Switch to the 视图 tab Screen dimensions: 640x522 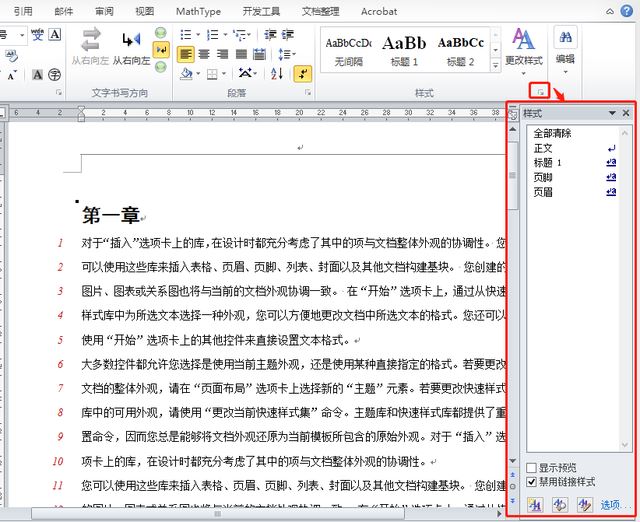tap(144, 11)
